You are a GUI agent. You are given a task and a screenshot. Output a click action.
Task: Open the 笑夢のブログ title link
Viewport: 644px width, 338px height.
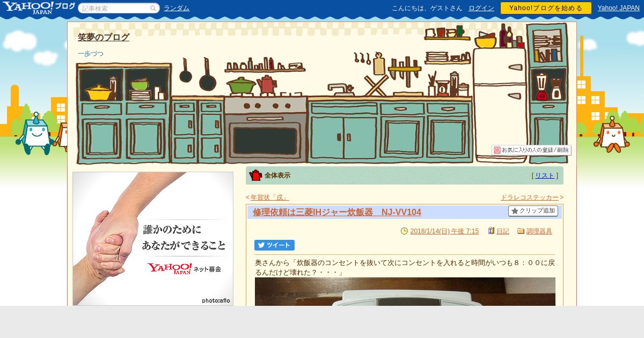point(104,37)
